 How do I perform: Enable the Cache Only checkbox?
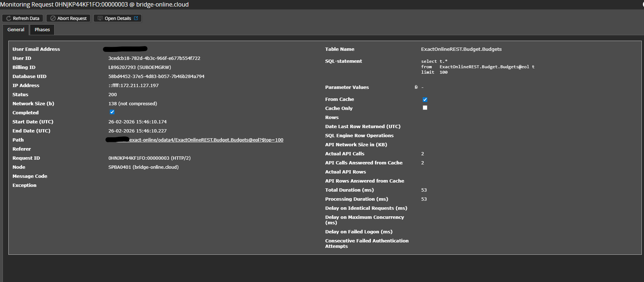(425, 108)
